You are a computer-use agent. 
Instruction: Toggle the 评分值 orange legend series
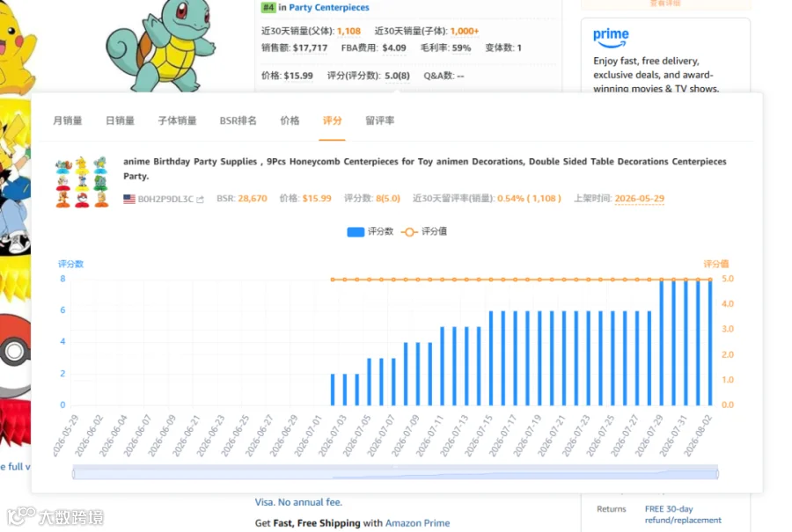pyautogui.click(x=424, y=231)
